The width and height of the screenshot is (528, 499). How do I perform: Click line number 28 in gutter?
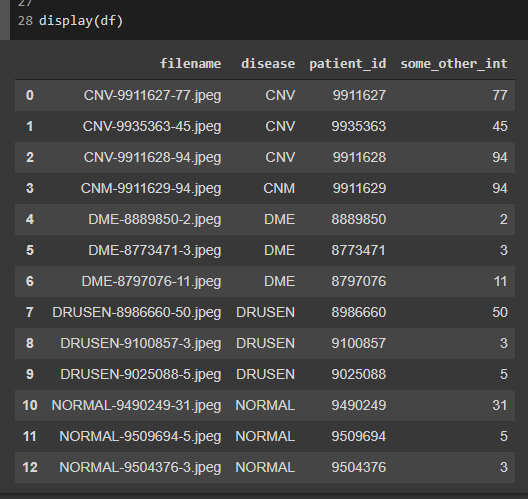pos(25,21)
